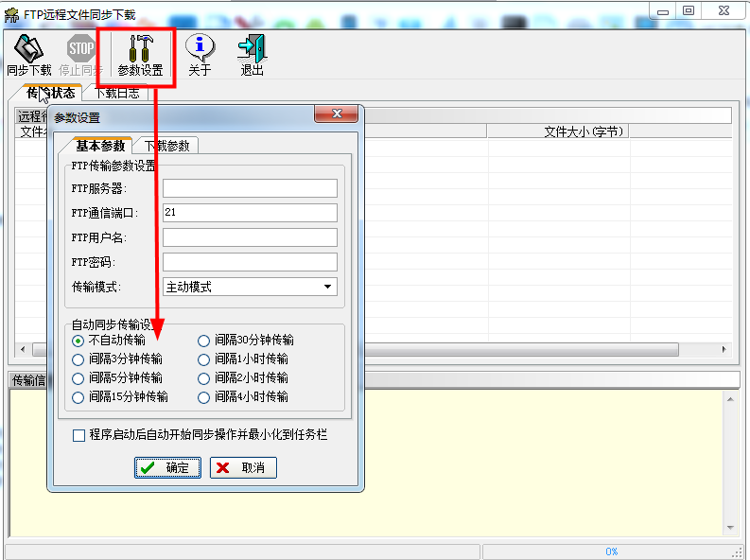This screenshot has height=560, width=750.
Task: Expand the 传输模式 dropdown
Action: coord(327,287)
